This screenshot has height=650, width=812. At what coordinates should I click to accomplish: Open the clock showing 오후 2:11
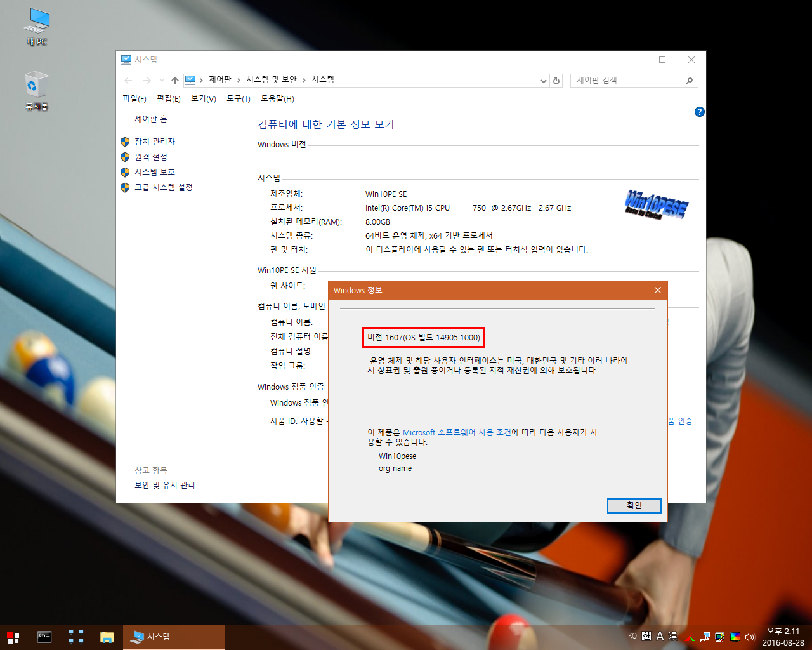coord(783,637)
